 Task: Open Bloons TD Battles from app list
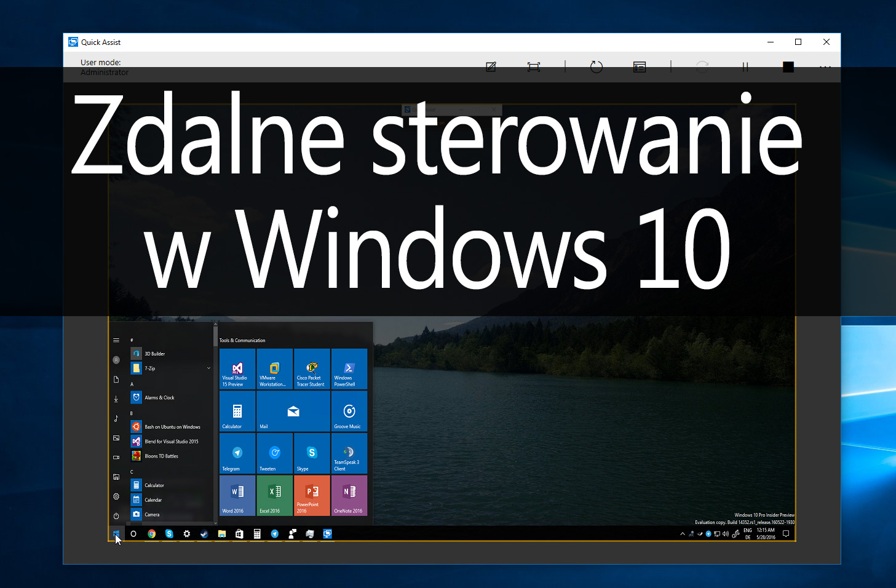[170, 456]
